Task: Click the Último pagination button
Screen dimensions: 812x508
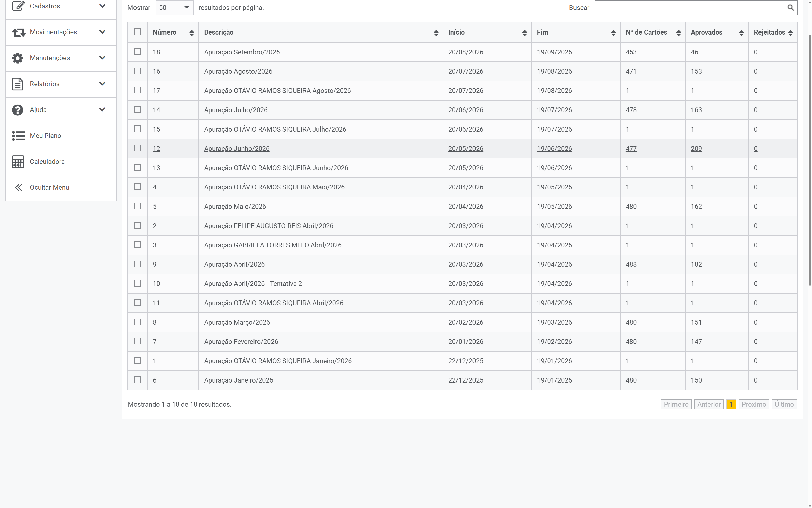Action: (x=784, y=404)
